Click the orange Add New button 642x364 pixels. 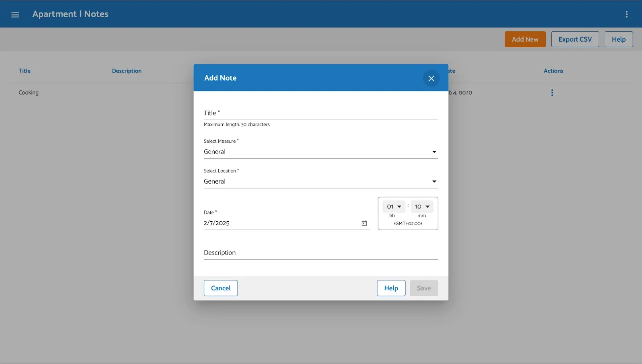coord(525,39)
